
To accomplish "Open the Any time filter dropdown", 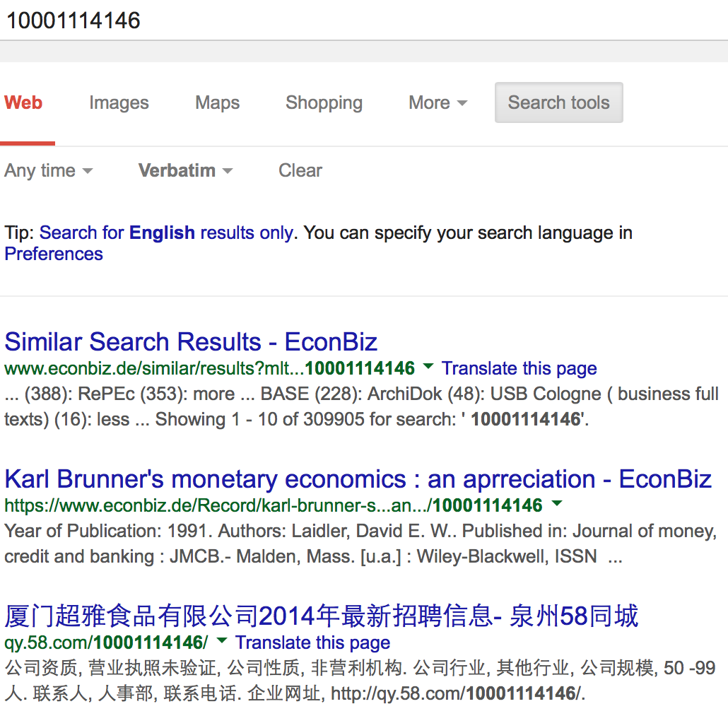I will tap(48, 171).
